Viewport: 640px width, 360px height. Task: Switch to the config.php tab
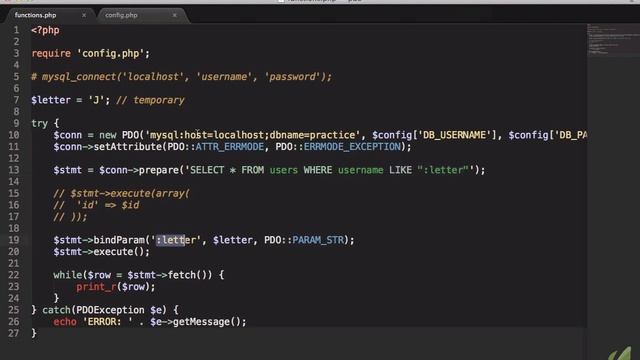[x=121, y=15]
